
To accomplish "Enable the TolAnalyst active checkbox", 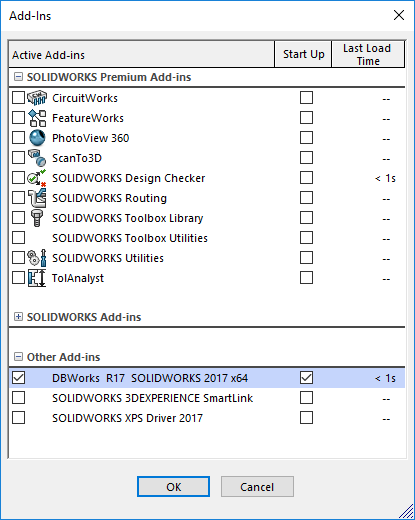I will pyautogui.click(x=18, y=278).
